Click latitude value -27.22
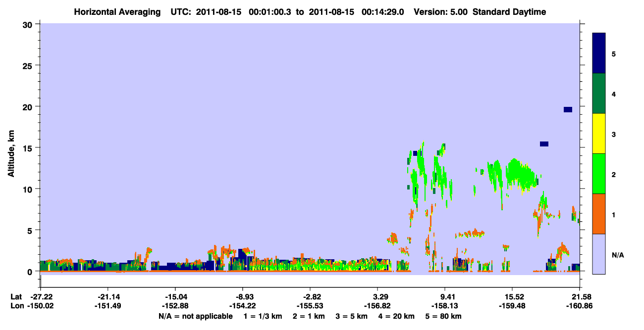This screenshot has width=644, height=330. [41, 297]
